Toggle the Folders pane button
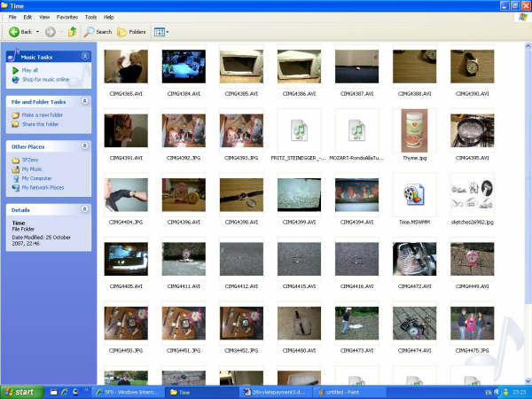Screen dimensions: 532x399 132,31
